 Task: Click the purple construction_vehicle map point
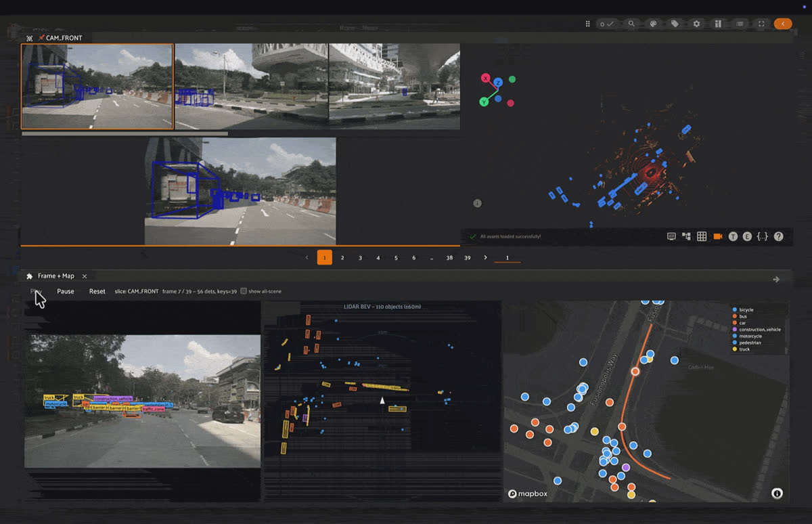click(626, 468)
